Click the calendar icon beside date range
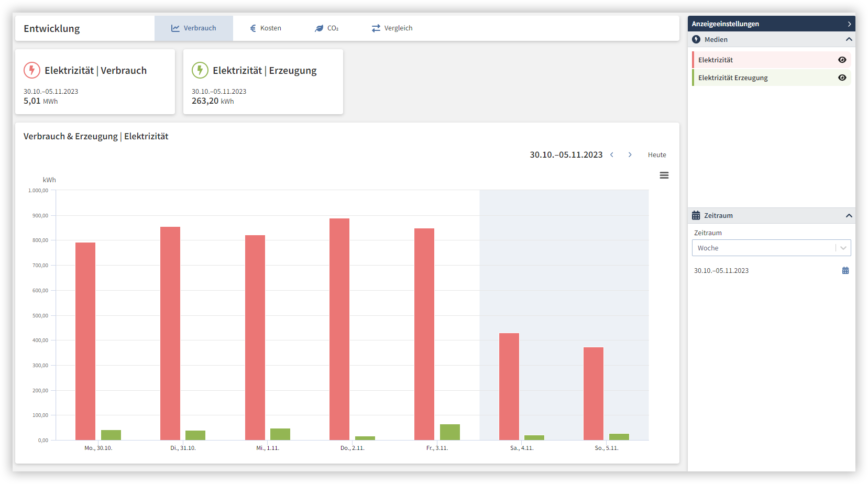Image resolution: width=868 pixels, height=484 pixels. click(845, 271)
